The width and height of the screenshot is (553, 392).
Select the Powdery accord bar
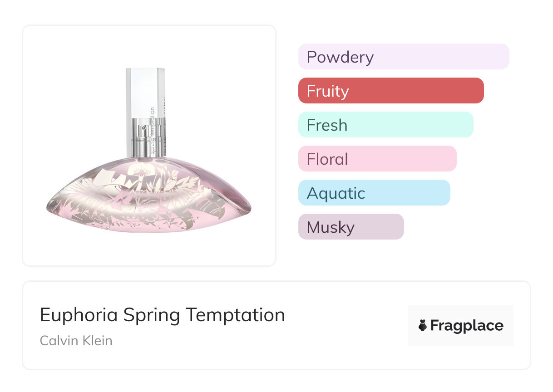403,57
